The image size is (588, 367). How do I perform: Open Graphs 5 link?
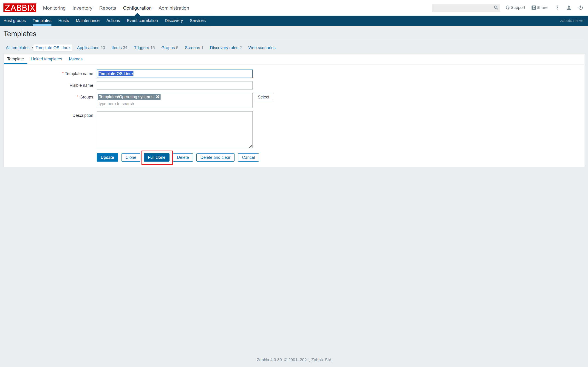click(x=170, y=48)
